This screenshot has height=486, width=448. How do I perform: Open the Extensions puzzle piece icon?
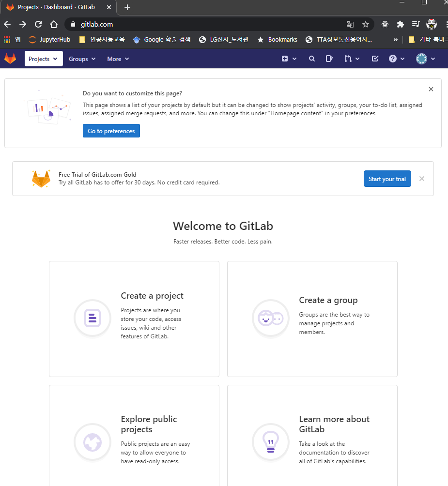pyautogui.click(x=400, y=24)
